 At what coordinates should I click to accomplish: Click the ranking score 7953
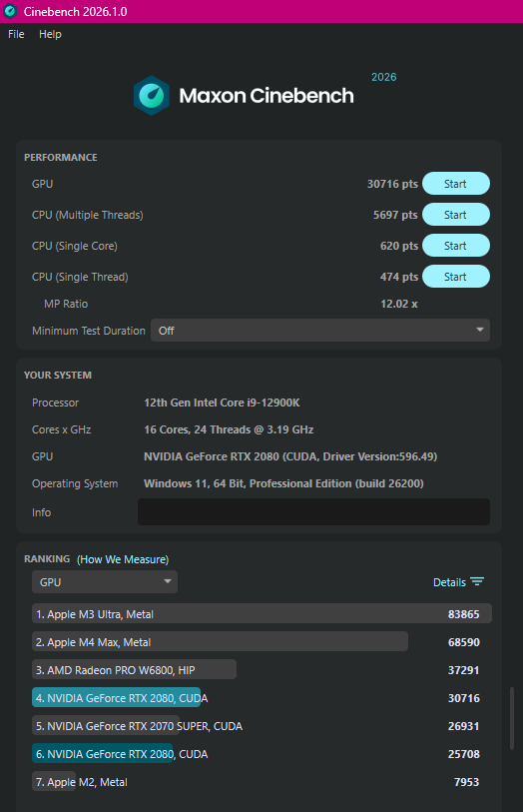click(x=466, y=782)
